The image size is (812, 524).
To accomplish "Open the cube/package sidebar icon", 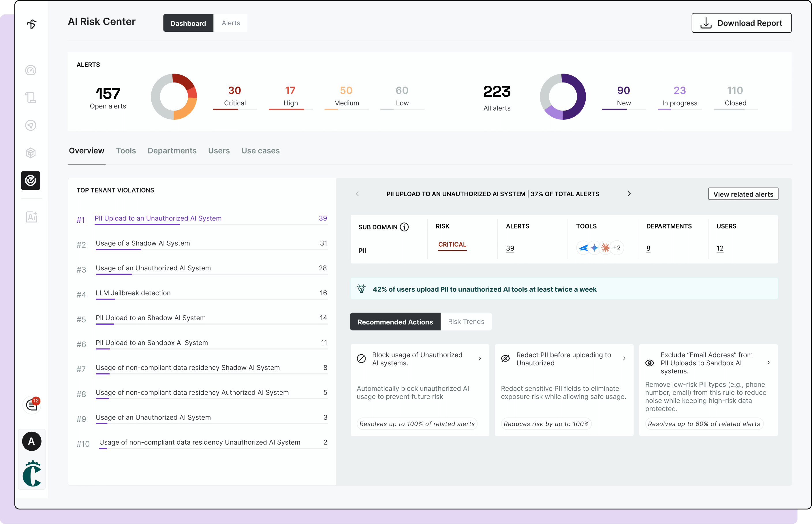I will [x=31, y=153].
